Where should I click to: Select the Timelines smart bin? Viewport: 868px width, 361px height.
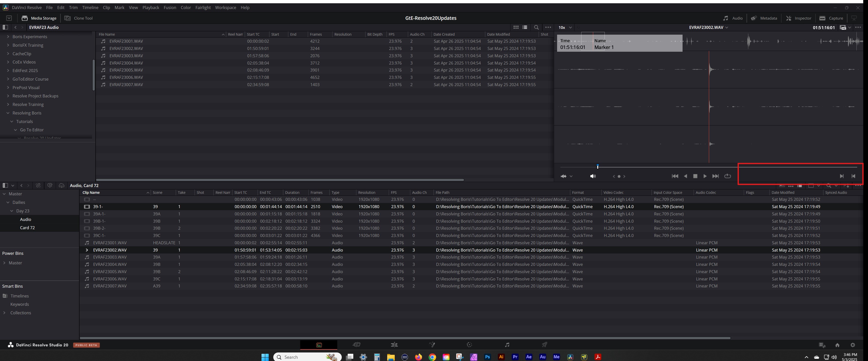point(20,296)
